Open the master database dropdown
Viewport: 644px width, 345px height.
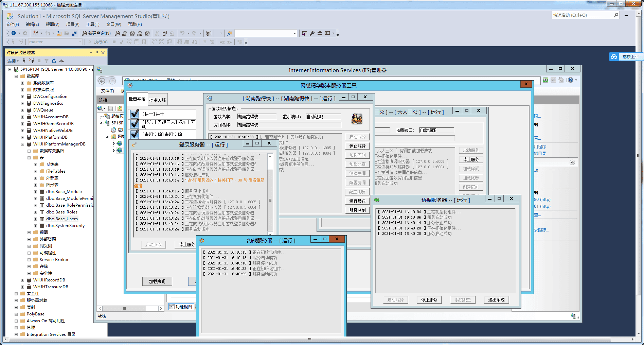coord(80,42)
